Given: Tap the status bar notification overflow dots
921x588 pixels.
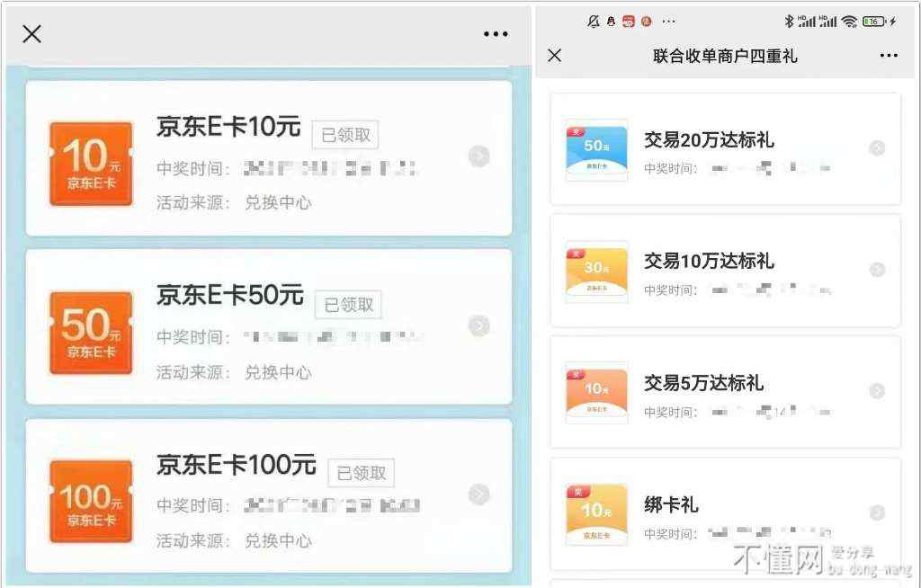Looking at the screenshot, I should [668, 22].
